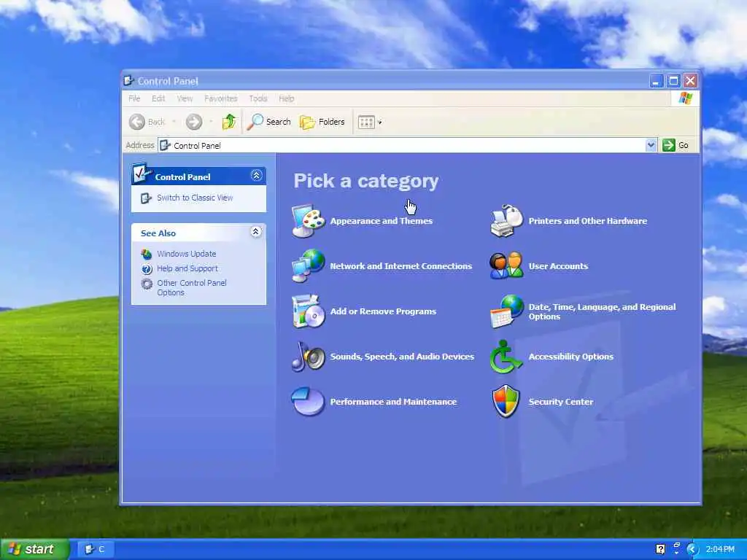Image resolution: width=747 pixels, height=560 pixels.
Task: Minimize the Control Panel window
Action: click(657, 81)
